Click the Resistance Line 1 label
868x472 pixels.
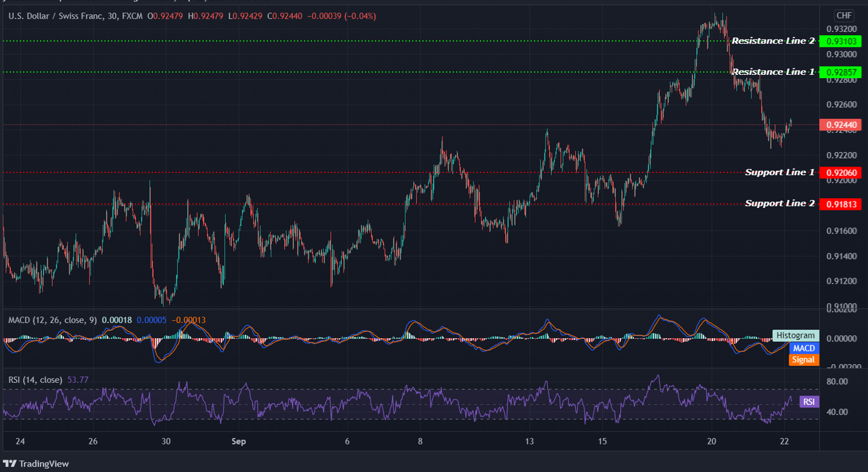pyautogui.click(x=773, y=72)
